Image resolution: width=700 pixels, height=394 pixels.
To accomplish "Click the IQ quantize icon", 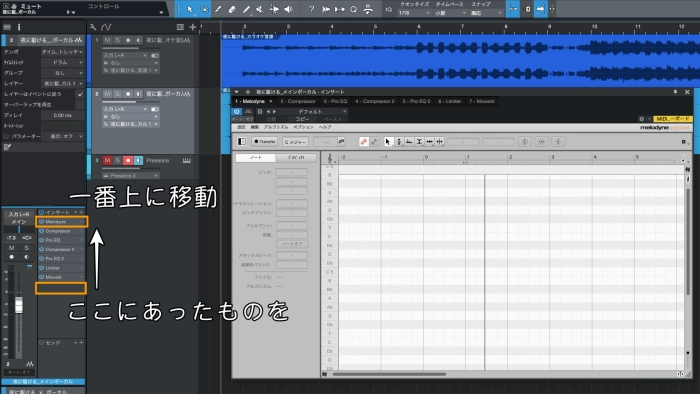I will pyautogui.click(x=388, y=9).
